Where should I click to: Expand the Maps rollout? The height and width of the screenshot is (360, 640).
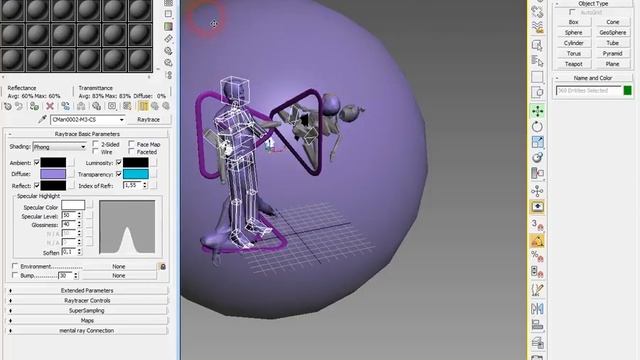point(87,320)
